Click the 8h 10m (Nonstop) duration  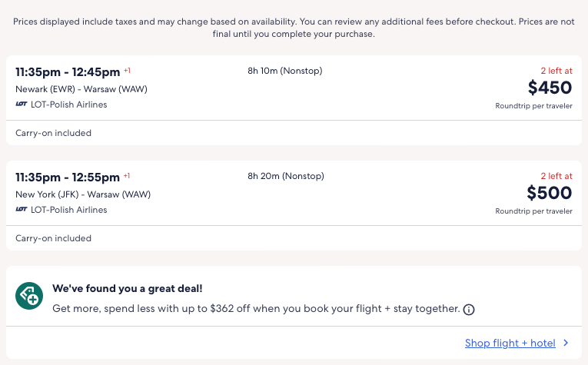(x=284, y=71)
